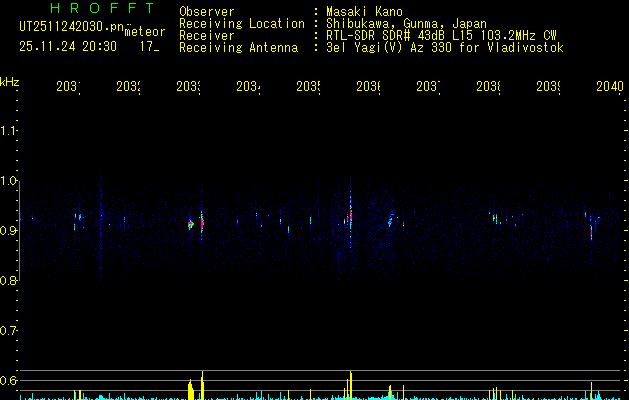Click the 2036 time marker
This screenshot has height=400, width=629.
[x=368, y=87]
